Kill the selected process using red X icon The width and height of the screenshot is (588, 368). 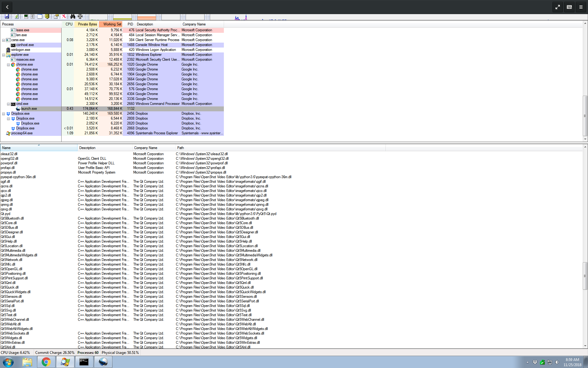[x=64, y=16]
